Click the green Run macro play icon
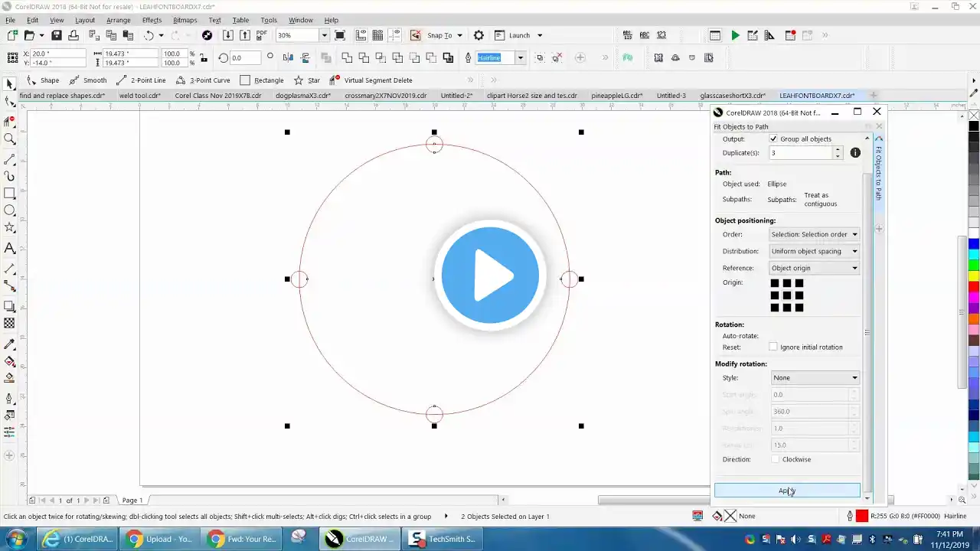The width and height of the screenshot is (980, 551). point(735,35)
